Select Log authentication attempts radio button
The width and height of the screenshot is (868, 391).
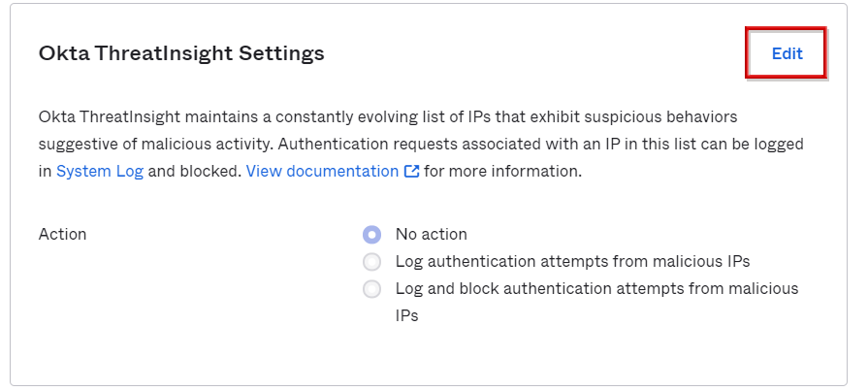(372, 262)
